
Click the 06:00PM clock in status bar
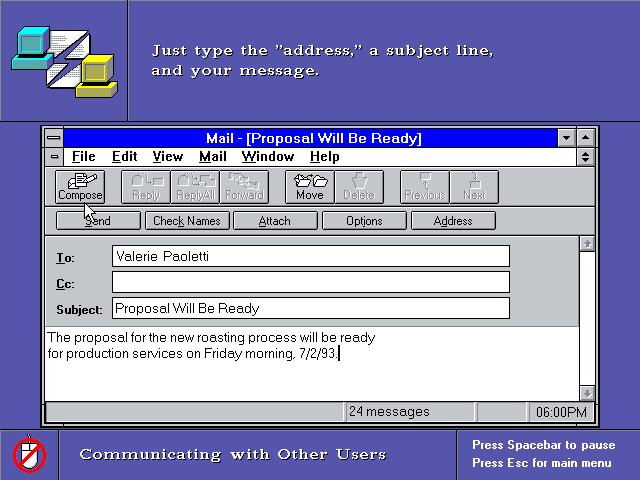(x=561, y=412)
